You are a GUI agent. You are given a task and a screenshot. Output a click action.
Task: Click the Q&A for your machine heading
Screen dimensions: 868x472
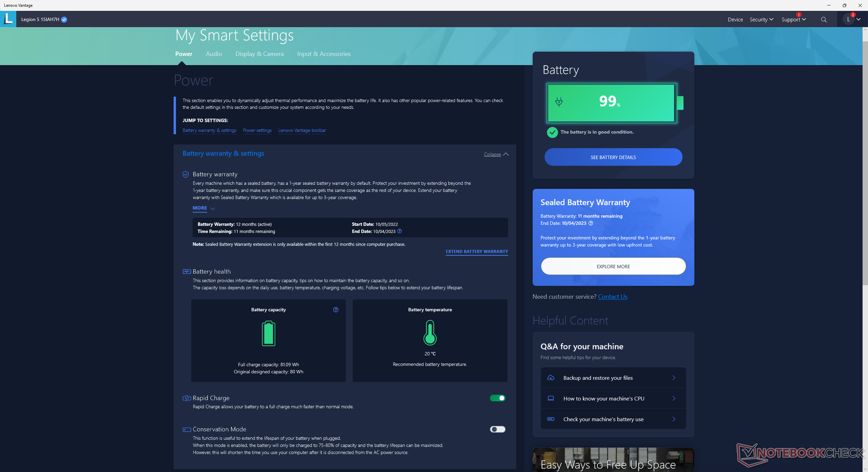coord(582,347)
